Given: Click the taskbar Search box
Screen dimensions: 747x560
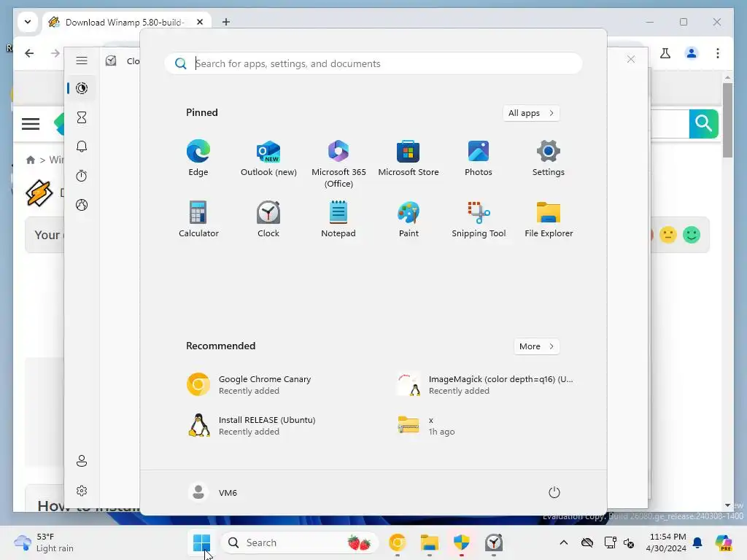Looking at the screenshot, I should coord(300,542).
